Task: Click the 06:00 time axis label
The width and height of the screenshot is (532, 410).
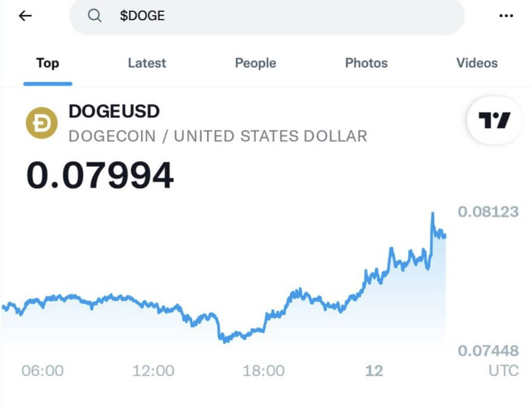Action: (x=43, y=371)
